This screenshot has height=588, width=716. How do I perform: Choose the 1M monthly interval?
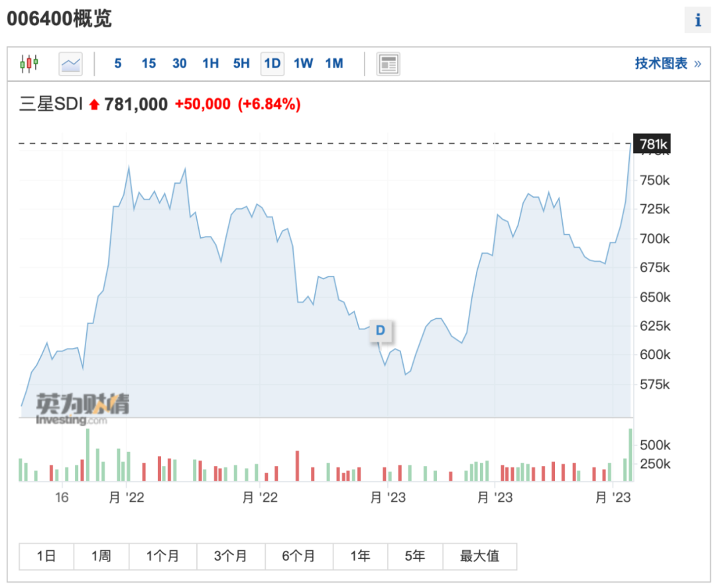[x=334, y=64]
